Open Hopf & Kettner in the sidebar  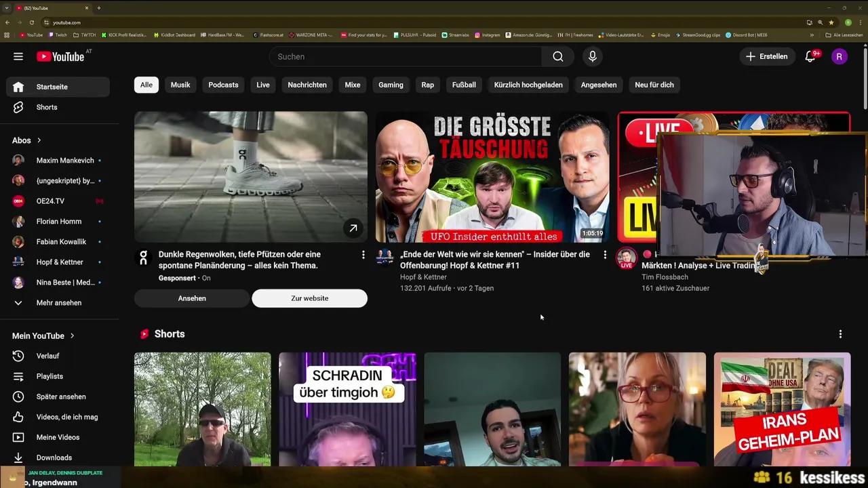tap(58, 262)
